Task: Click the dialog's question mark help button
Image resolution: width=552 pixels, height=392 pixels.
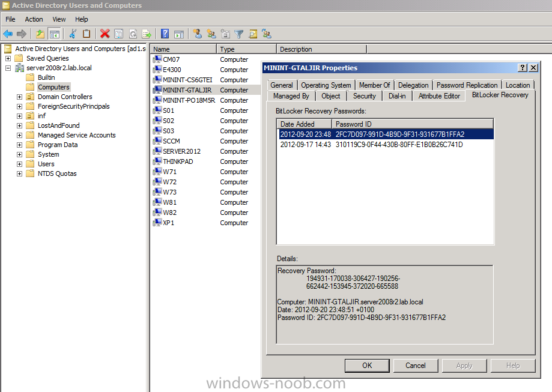Action: coord(523,68)
